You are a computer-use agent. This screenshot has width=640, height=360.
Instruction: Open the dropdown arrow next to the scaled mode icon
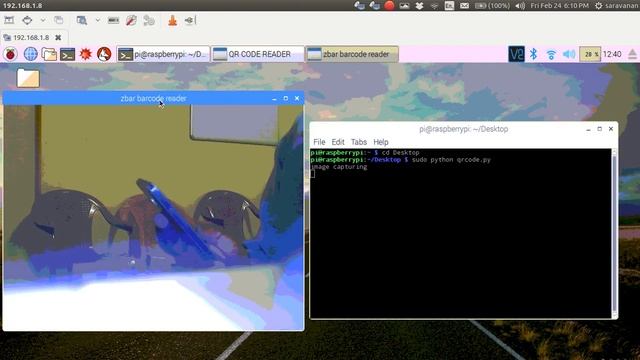click(x=98, y=20)
